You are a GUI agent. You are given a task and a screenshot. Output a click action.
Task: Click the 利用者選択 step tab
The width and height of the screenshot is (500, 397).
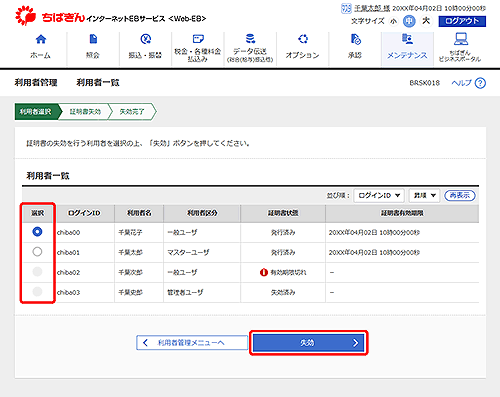[x=37, y=112]
